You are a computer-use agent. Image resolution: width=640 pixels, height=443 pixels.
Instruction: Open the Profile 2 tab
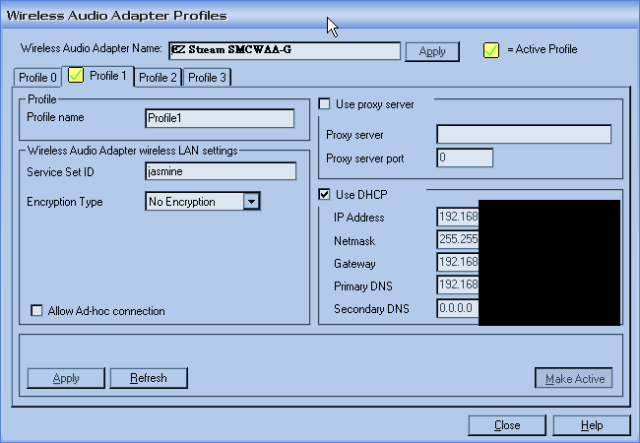pyautogui.click(x=158, y=77)
